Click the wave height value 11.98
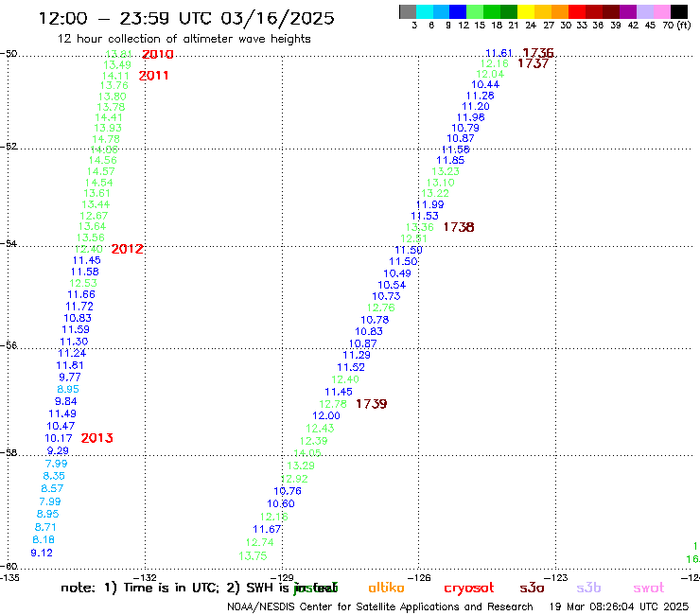 (470, 117)
